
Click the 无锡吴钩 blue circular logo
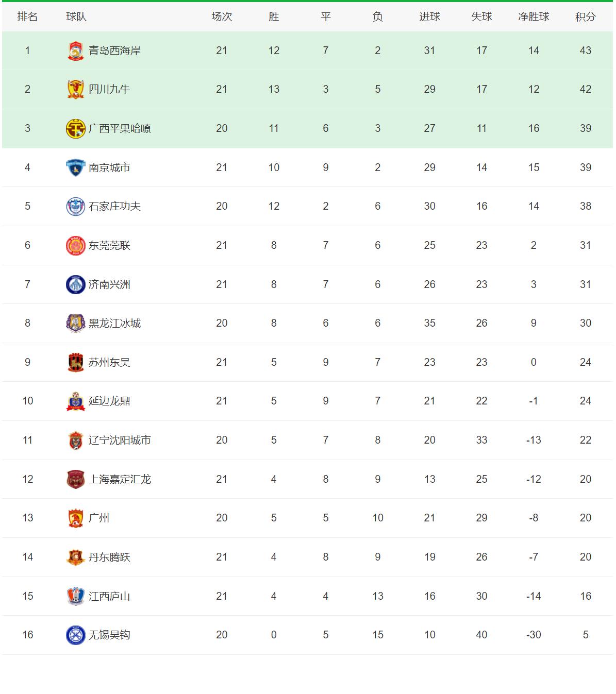click(76, 635)
